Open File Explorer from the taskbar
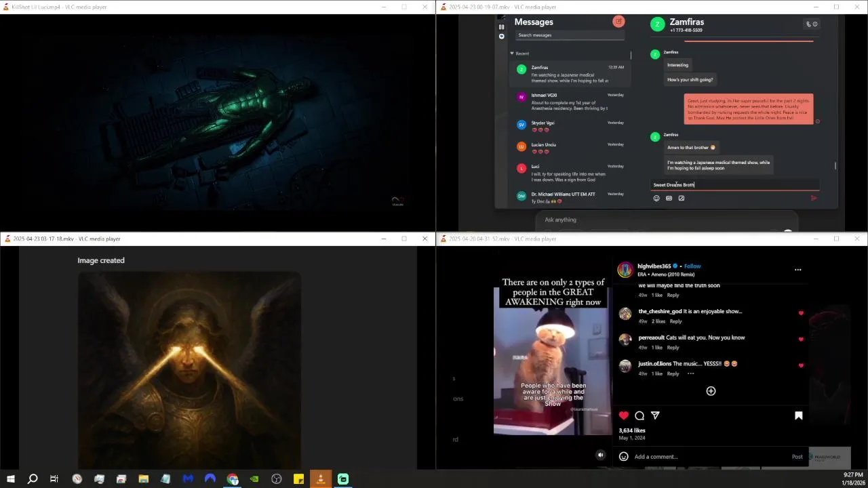Viewport: 868px width, 488px height. click(143, 479)
